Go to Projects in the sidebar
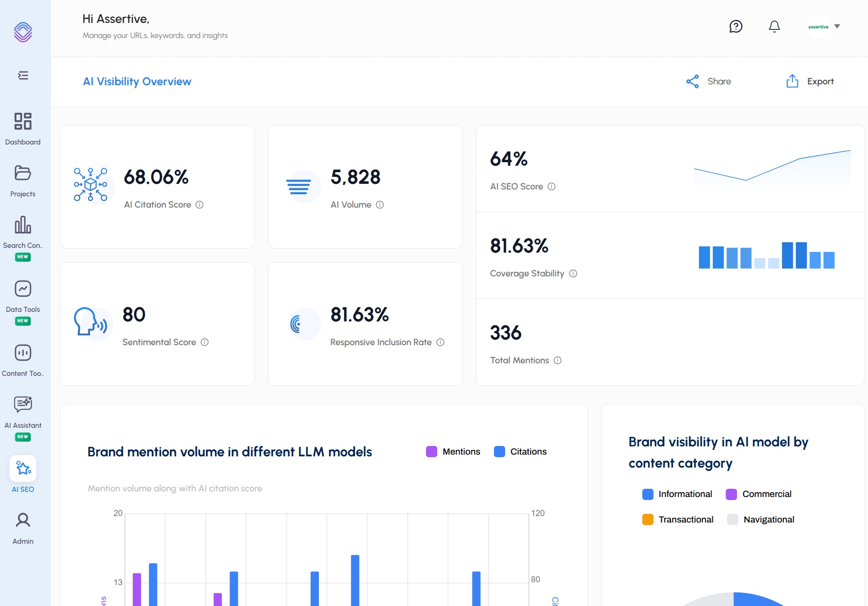Image resolution: width=868 pixels, height=606 pixels. [23, 194]
